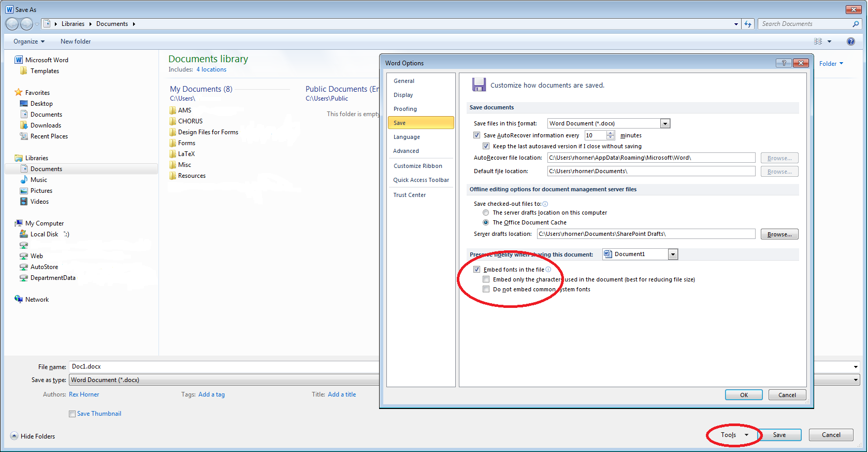Screen dimensions: 868x452
Task: Click the DepartmentData drive icon
Action: click(x=24, y=278)
